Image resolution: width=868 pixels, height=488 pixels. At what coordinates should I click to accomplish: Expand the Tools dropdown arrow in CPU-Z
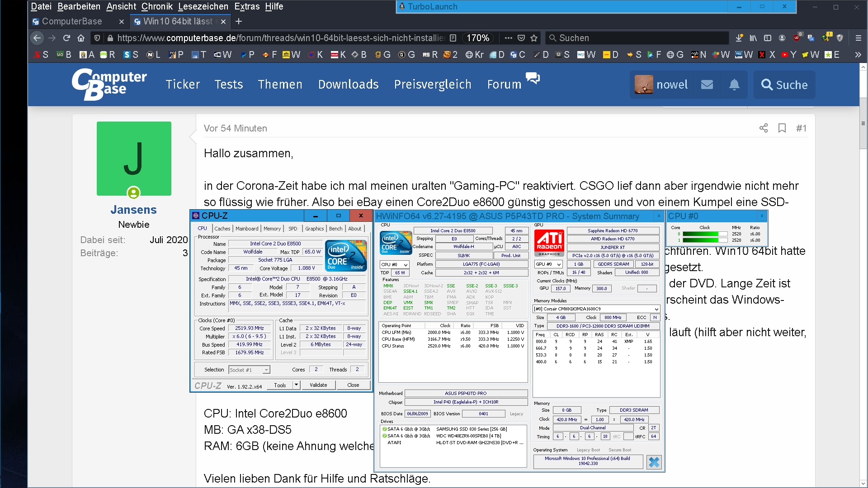pyautogui.click(x=296, y=385)
